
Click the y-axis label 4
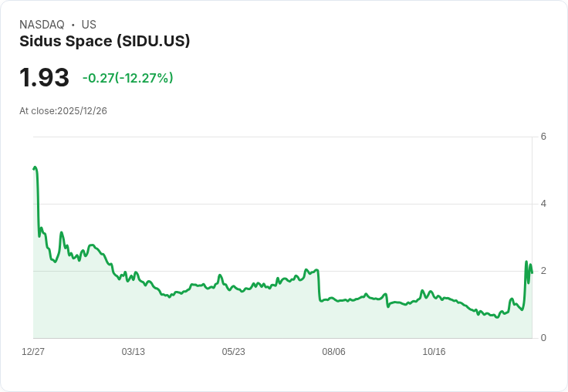point(543,204)
